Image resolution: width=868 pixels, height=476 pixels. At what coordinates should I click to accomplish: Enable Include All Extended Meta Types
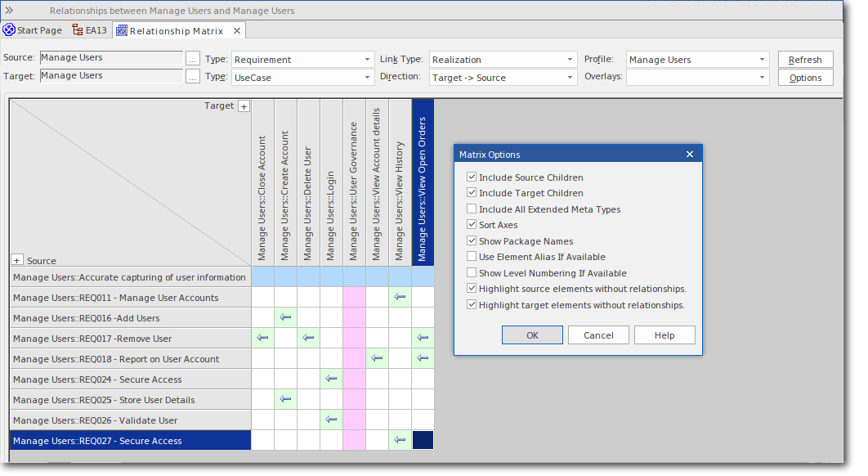click(472, 209)
